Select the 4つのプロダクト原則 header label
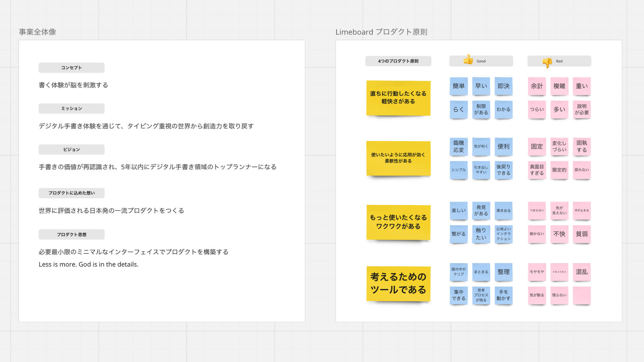Screen dimensions: 644x362 pos(398,61)
